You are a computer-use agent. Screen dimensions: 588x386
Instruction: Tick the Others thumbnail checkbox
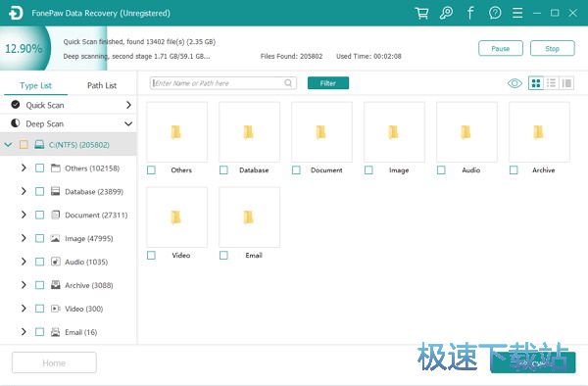[x=151, y=170]
